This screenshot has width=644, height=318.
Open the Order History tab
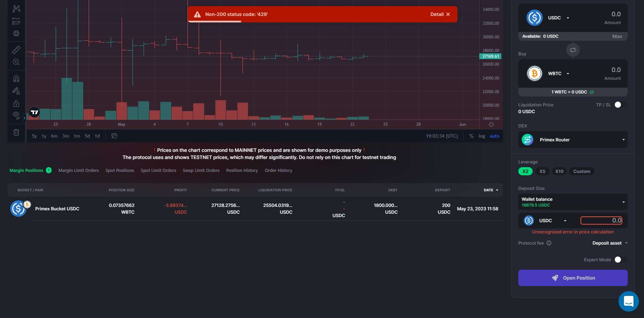click(279, 170)
